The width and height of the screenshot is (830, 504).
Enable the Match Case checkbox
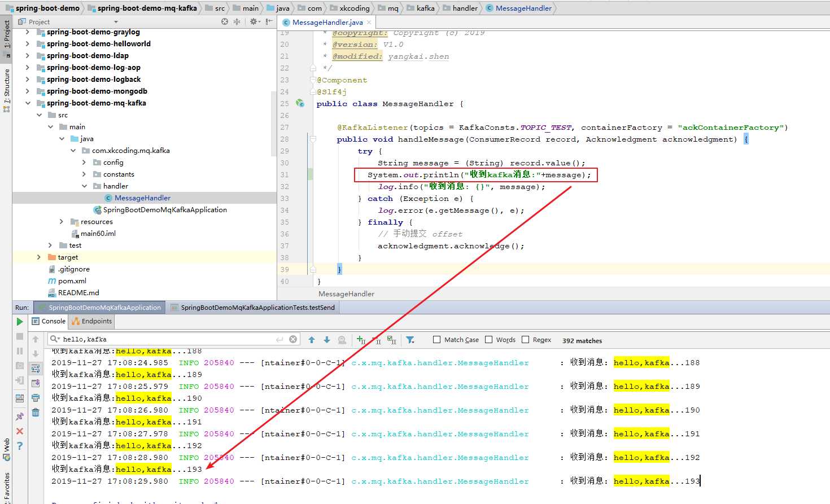(436, 340)
